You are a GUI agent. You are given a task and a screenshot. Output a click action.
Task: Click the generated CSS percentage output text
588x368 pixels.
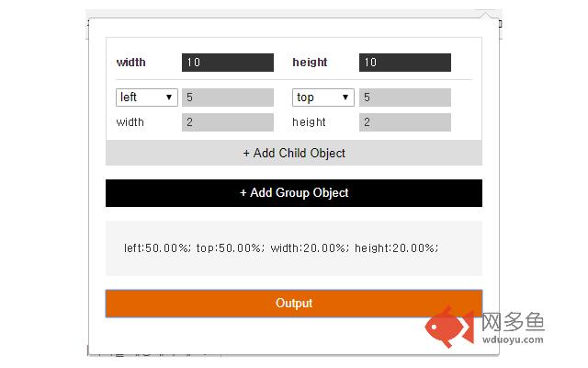point(281,247)
